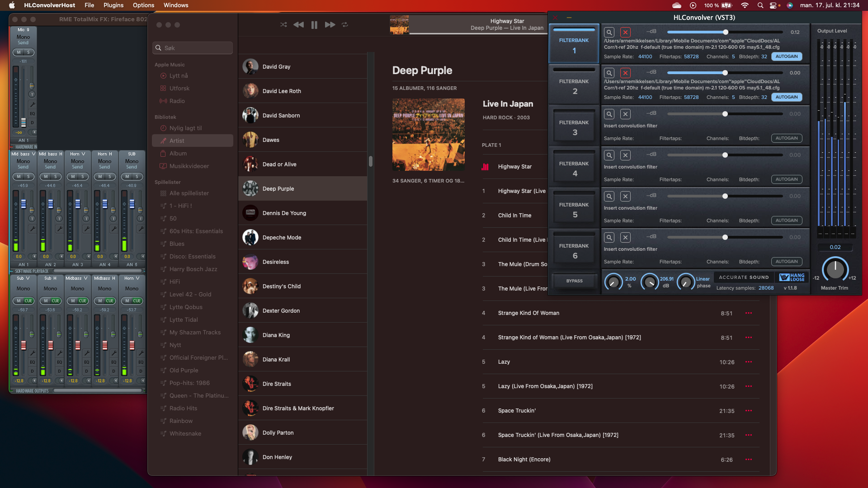868x488 pixels.
Task: Click Live In Japan album cover
Action: (x=429, y=135)
